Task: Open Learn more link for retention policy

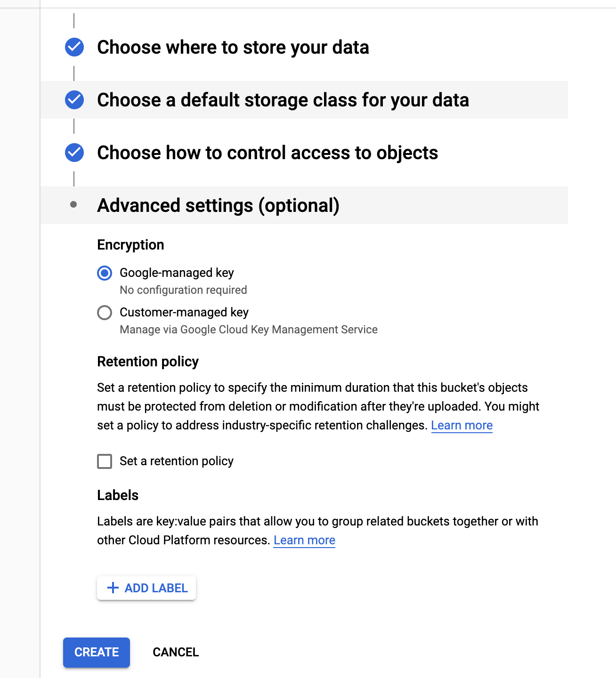Action: pyautogui.click(x=462, y=426)
